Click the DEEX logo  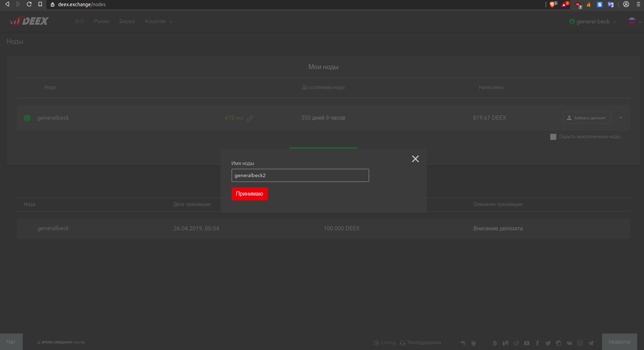point(29,21)
